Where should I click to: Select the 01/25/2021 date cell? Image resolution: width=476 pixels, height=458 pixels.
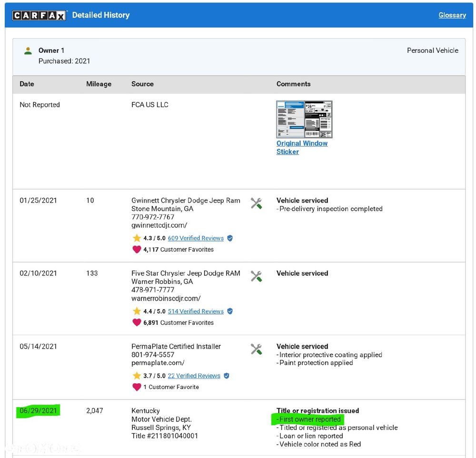coord(38,201)
